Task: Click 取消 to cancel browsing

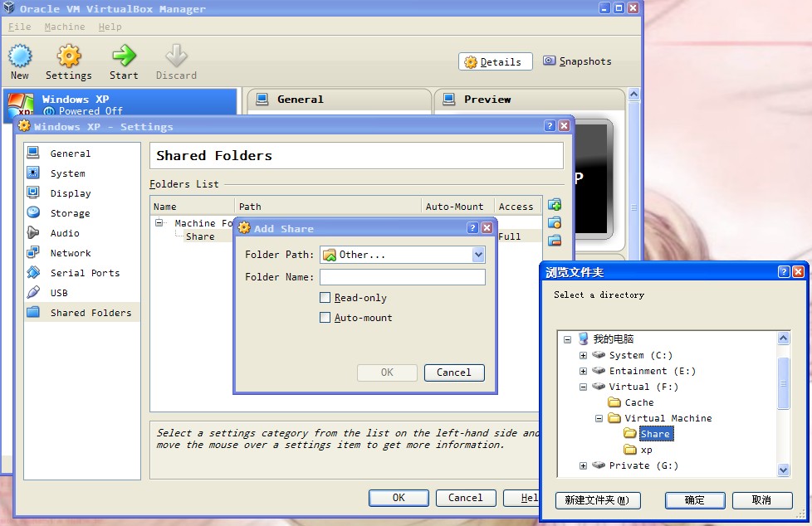Action: coord(761,500)
